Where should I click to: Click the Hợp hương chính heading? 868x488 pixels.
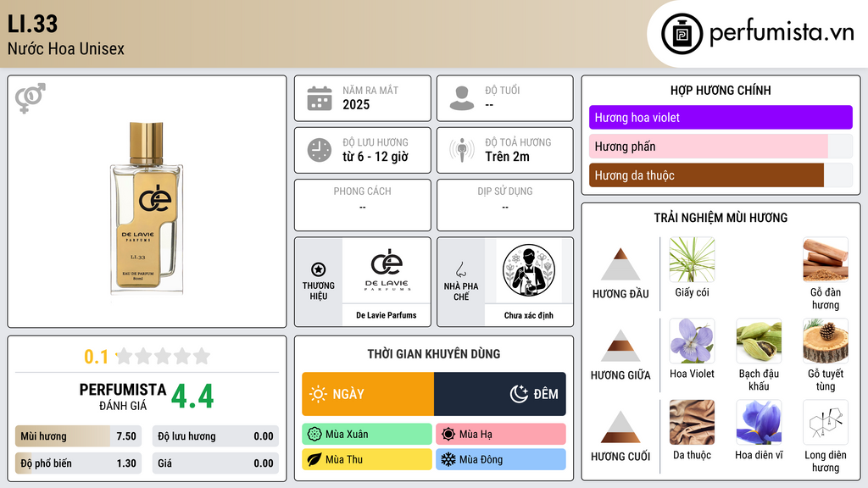pyautogui.click(x=721, y=90)
